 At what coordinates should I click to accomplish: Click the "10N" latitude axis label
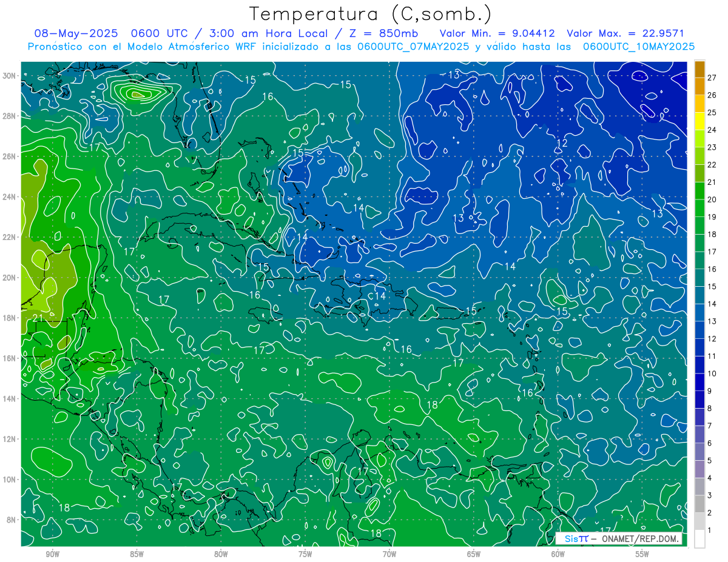tap(10, 480)
